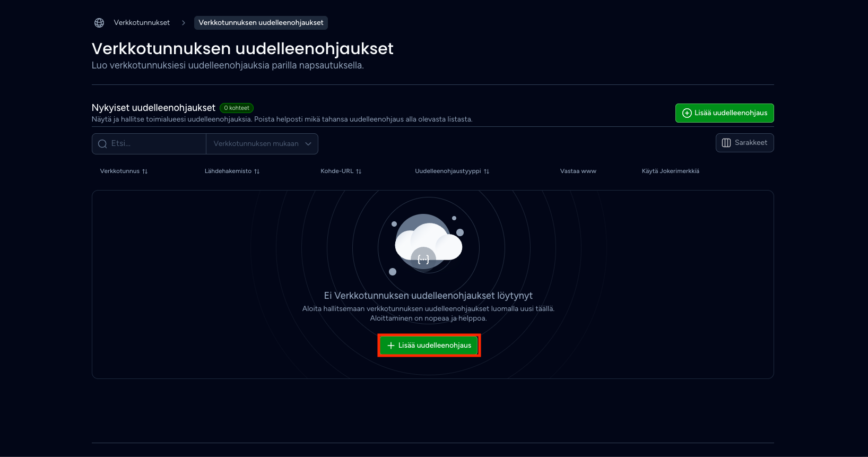Screen dimensions: 868x457
Task: Click the Käytä Jokerimerkkiä column header
Action: 671,171
